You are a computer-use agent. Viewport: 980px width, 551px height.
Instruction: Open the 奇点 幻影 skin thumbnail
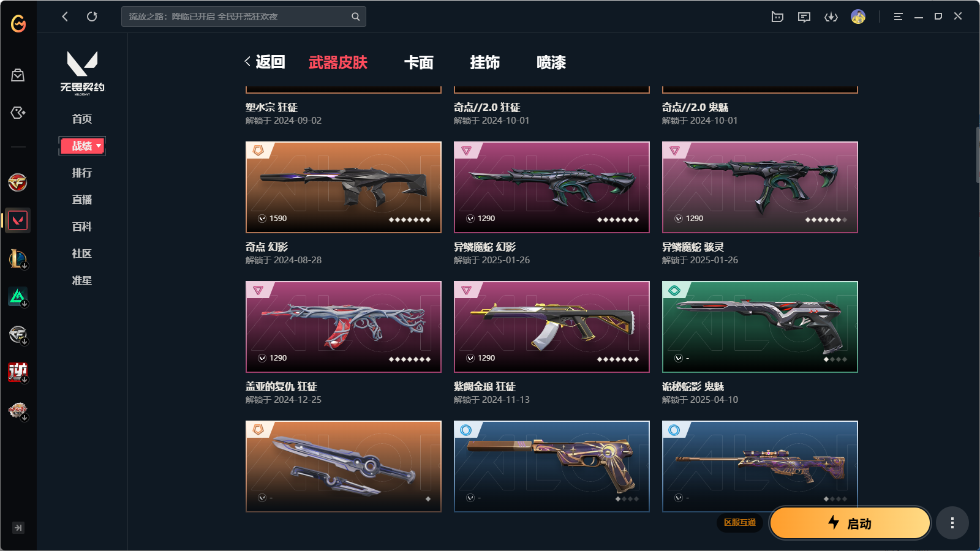(x=344, y=187)
